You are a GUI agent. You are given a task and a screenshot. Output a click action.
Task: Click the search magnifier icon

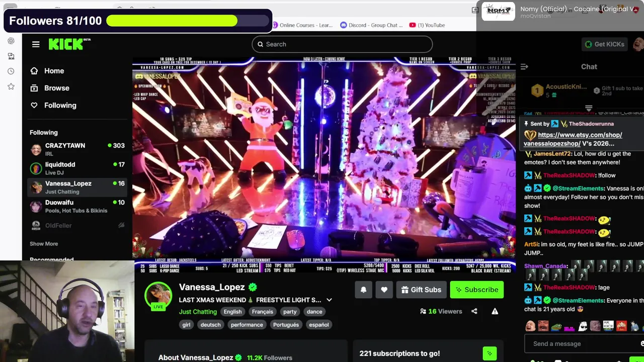point(260,44)
